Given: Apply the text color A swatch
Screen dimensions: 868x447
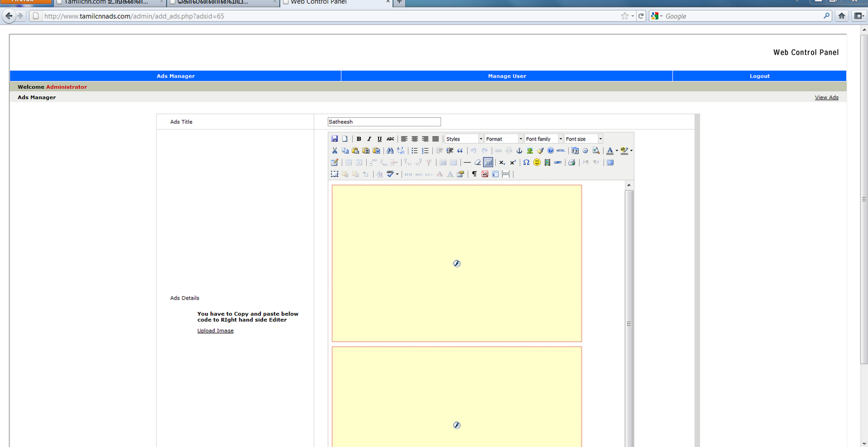Looking at the screenshot, I should click(610, 151).
